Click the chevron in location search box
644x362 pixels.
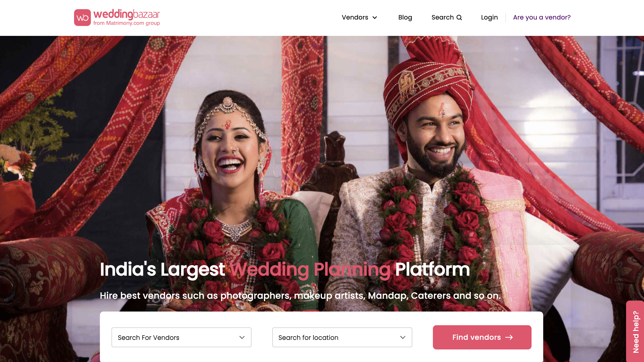coord(402,338)
